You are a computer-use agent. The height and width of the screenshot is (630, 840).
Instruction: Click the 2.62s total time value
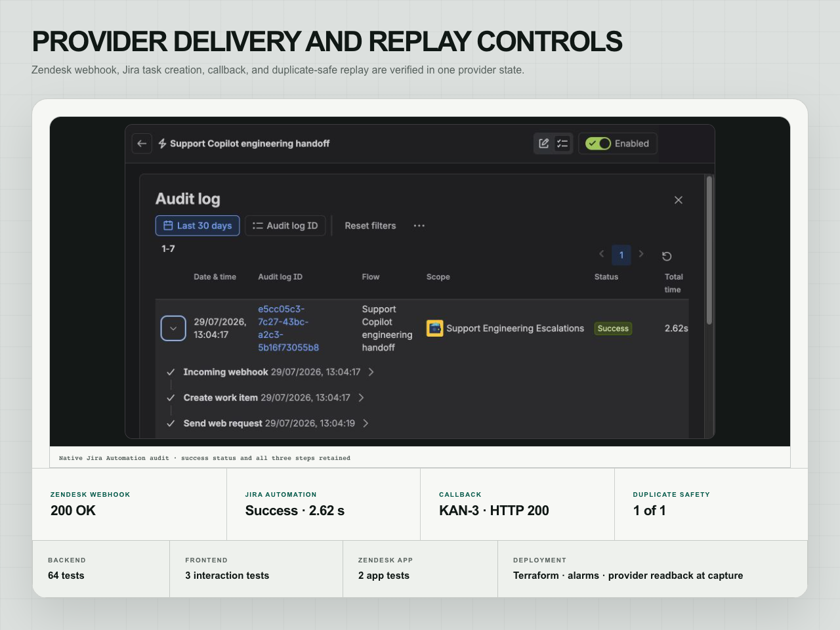[676, 328]
